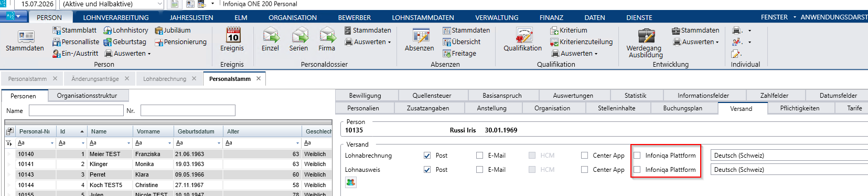Click into the Name search field
This screenshot has height=196, width=868.
coord(76,110)
